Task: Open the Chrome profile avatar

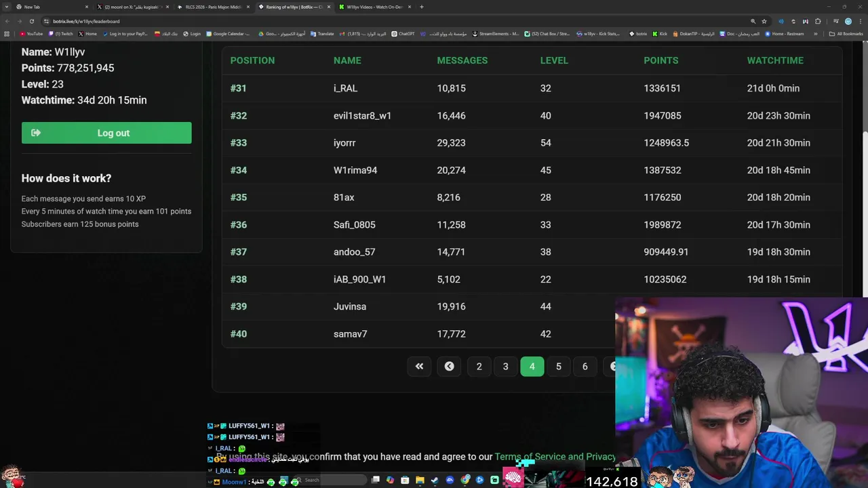Action: tap(848, 21)
